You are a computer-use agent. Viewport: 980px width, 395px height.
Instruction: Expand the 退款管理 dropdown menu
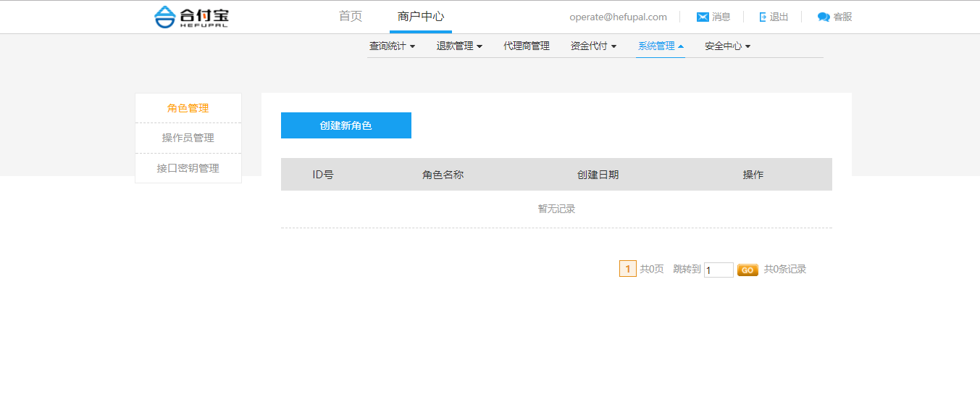click(x=459, y=46)
